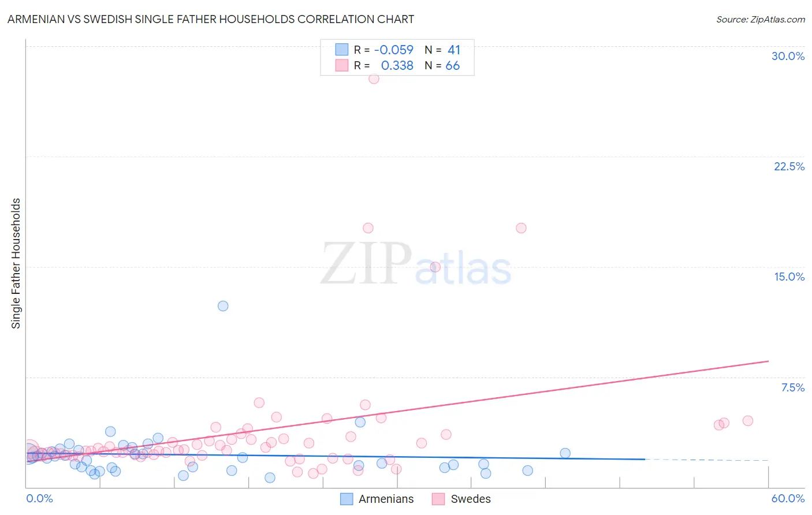Select the Swedes legend label
812x515 pixels.
pyautogui.click(x=471, y=499)
